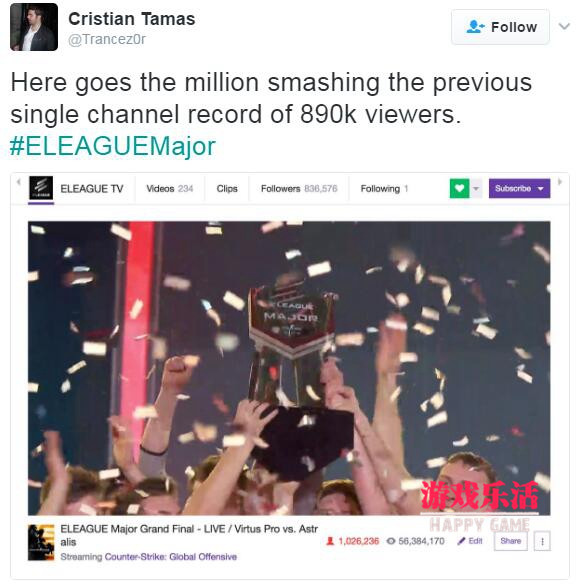Screen dimensions: 582x586
Task: Click the live stream video player
Action: pyautogui.click(x=289, y=368)
